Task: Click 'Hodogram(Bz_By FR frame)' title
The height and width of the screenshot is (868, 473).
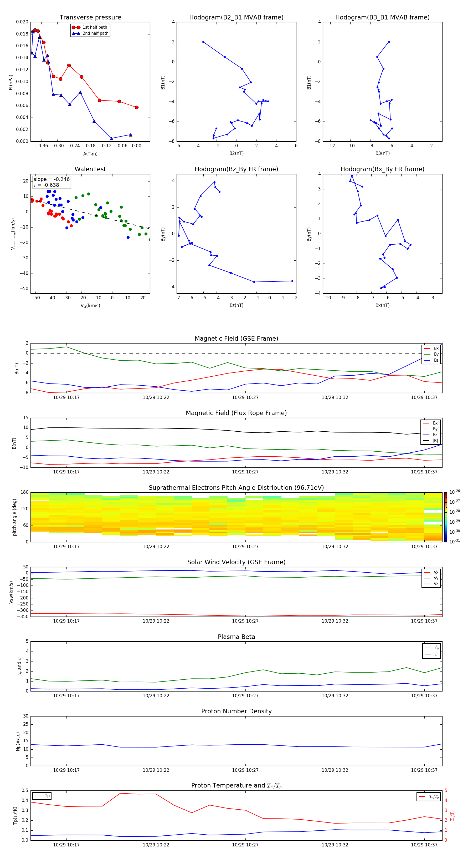Action: (236, 169)
